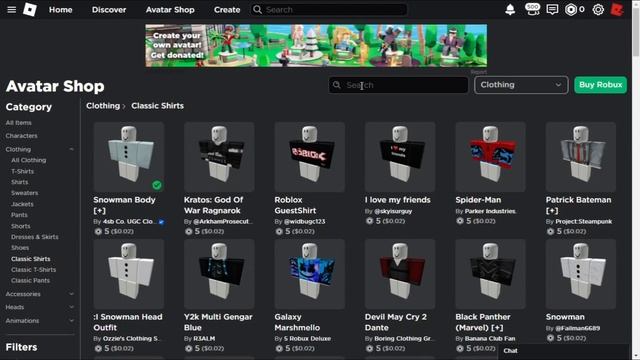Select Characters category
Screen dimensions: 640x360
click(x=21, y=136)
